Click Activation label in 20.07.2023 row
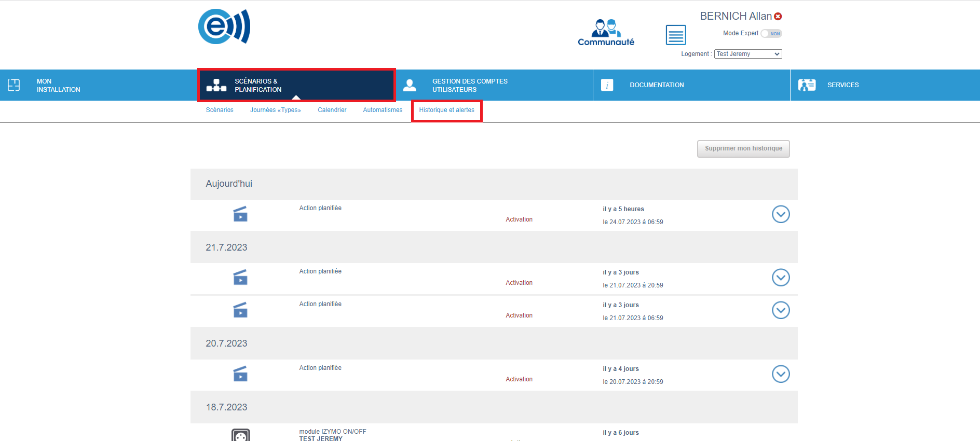Image resolution: width=980 pixels, height=441 pixels. coord(519,379)
